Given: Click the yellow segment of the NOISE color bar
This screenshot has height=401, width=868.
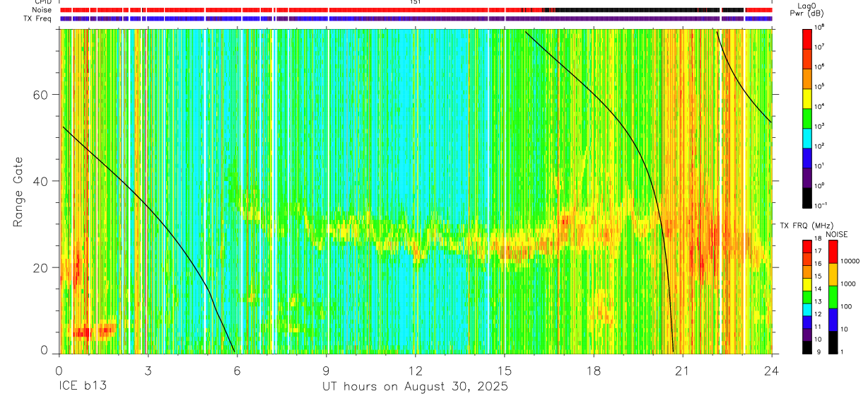Looking at the screenshot, I should [x=834, y=274].
